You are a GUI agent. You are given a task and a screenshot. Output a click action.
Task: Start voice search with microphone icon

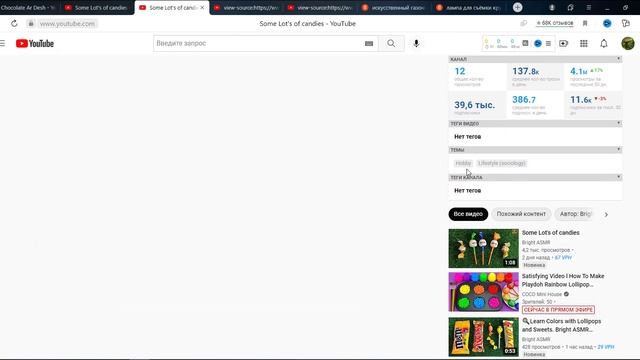click(416, 43)
